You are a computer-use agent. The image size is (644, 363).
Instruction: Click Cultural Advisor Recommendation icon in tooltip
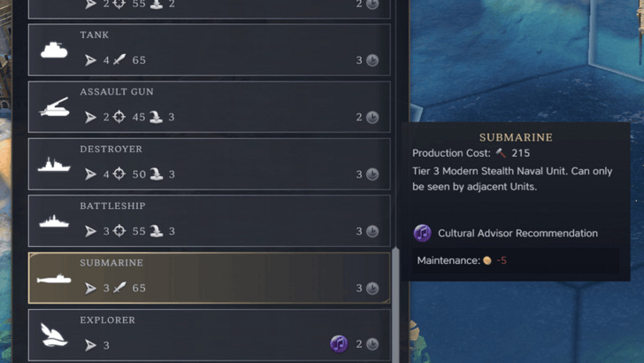(422, 233)
